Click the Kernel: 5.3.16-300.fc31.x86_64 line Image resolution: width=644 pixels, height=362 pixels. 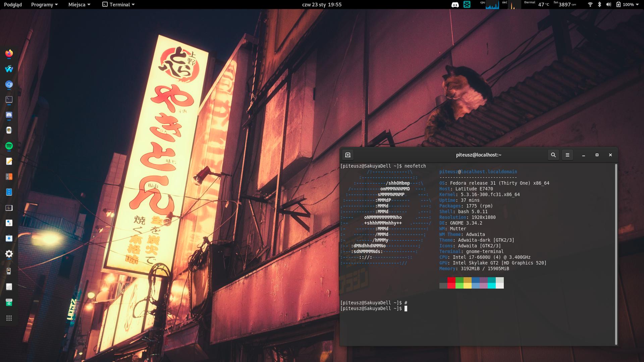point(479,194)
